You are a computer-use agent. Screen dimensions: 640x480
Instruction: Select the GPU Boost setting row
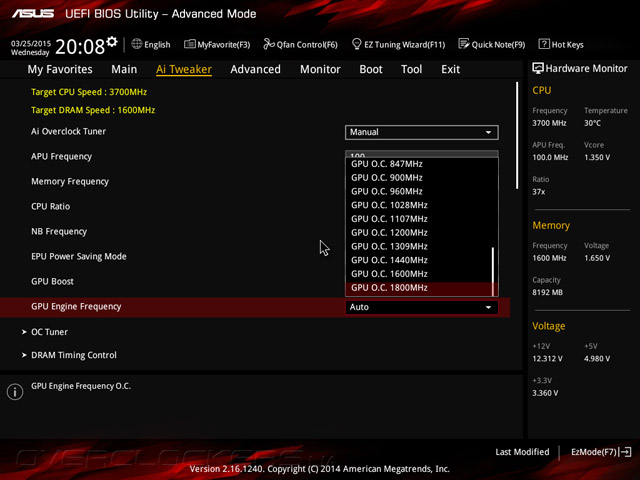52,281
